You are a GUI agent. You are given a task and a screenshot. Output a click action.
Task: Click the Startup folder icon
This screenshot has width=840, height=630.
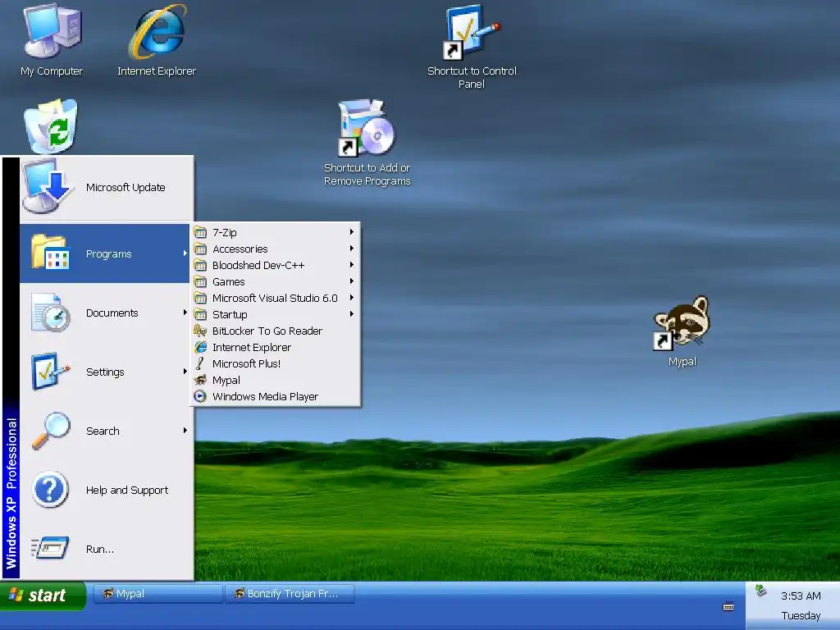tap(200, 314)
